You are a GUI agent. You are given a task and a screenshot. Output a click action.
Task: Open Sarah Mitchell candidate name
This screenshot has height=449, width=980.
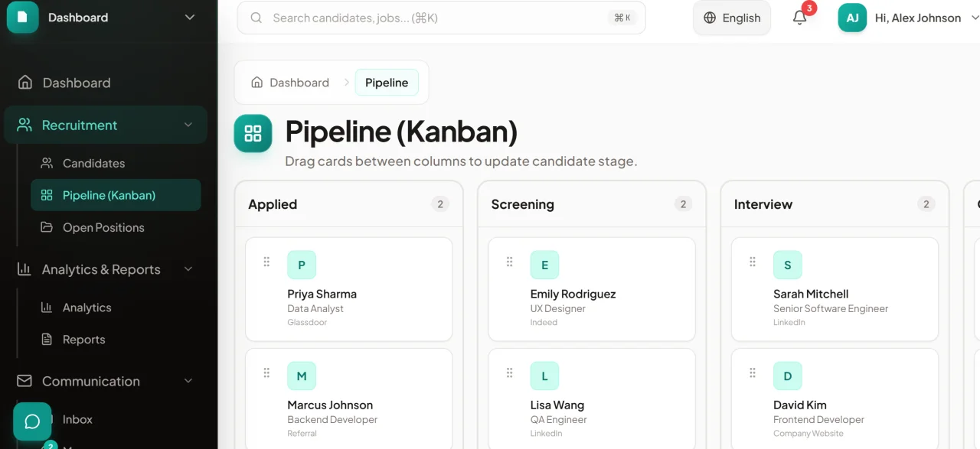[x=811, y=294]
